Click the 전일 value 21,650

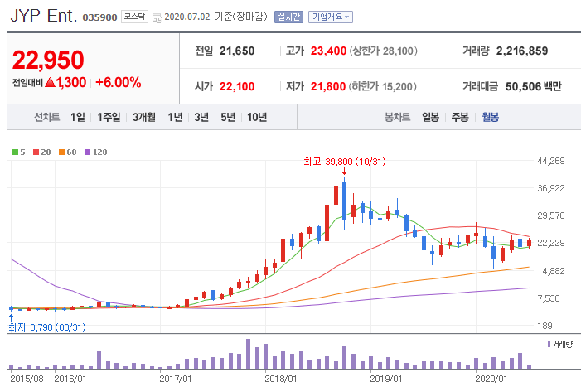coord(237,51)
